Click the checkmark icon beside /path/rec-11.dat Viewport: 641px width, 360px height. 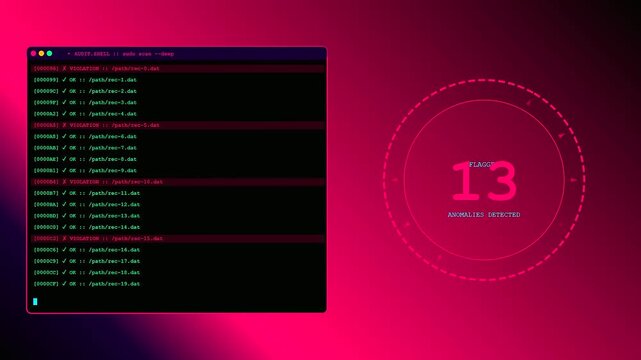64,193
